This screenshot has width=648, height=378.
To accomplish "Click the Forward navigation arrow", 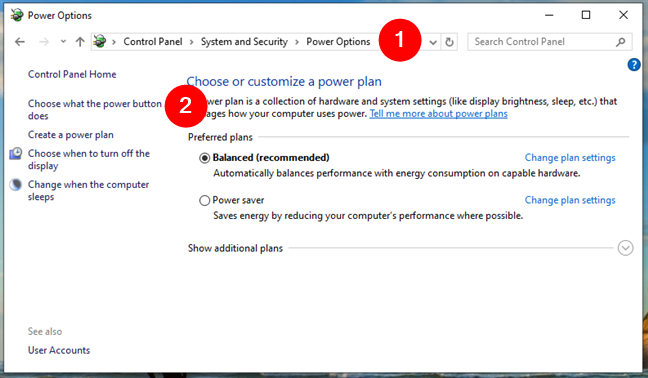I will [x=44, y=42].
